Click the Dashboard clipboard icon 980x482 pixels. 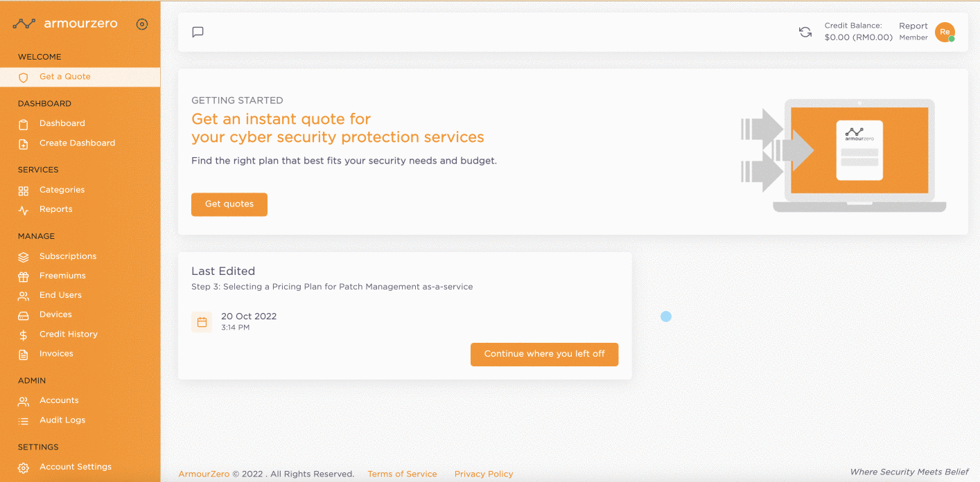pyautogui.click(x=24, y=125)
